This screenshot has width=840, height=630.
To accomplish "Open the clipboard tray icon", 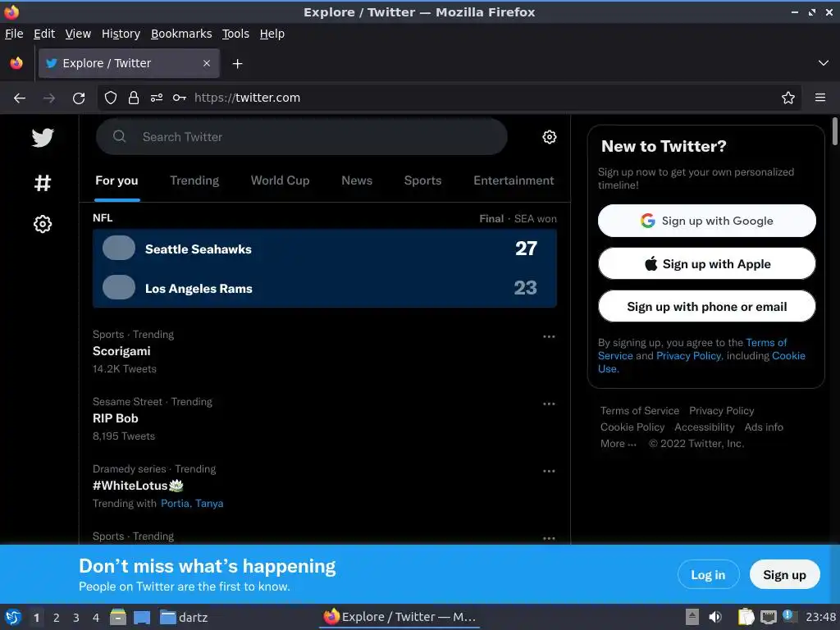I will [746, 617].
